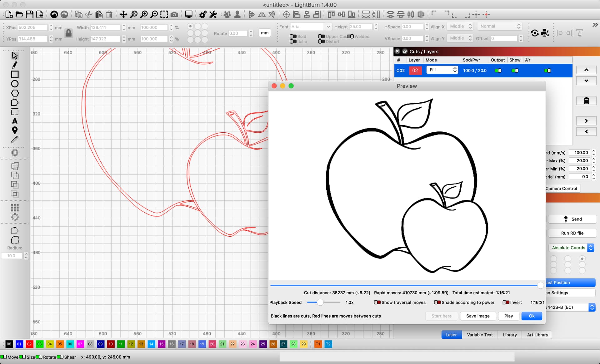This screenshot has height=364, width=600.
Task: Select the 14 light-blue palette swatch
Action: (151, 344)
